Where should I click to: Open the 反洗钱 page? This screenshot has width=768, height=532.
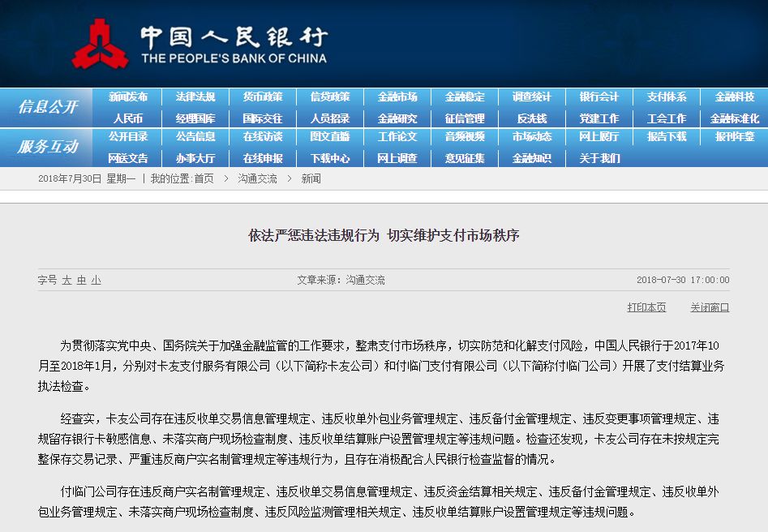point(532,118)
